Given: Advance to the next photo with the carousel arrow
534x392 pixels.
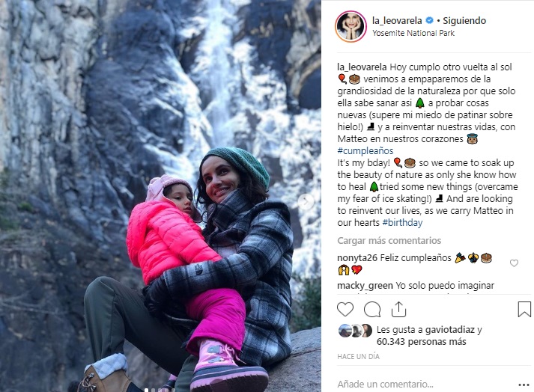Looking at the screenshot, I should (306, 201).
